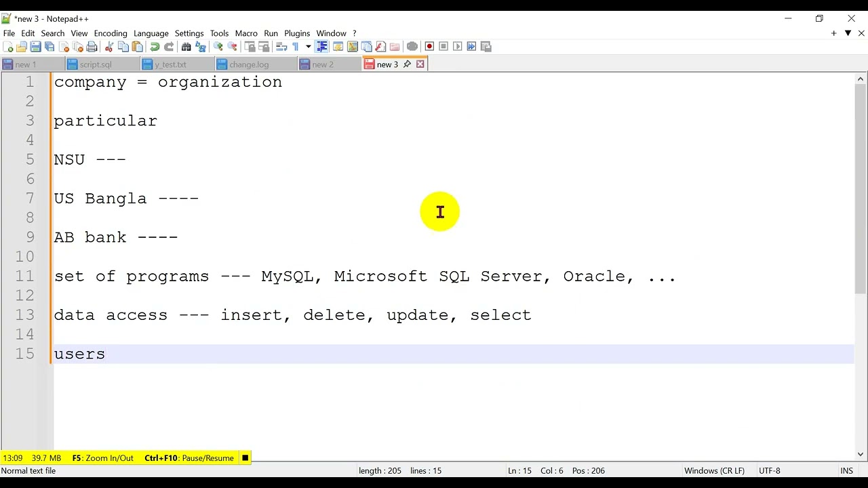Open Find using the binoculars icon
This screenshot has width=868, height=488.
pyautogui.click(x=186, y=47)
